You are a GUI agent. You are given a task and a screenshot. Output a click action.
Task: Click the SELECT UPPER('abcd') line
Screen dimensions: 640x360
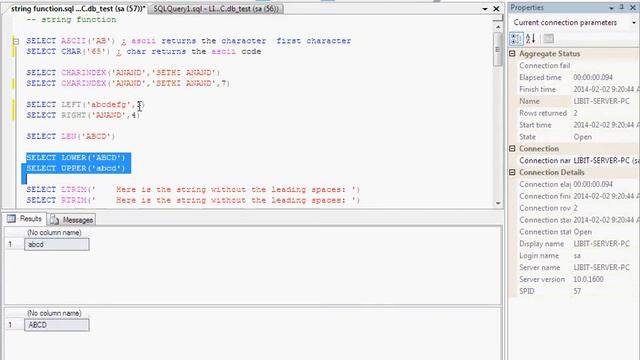76,168
